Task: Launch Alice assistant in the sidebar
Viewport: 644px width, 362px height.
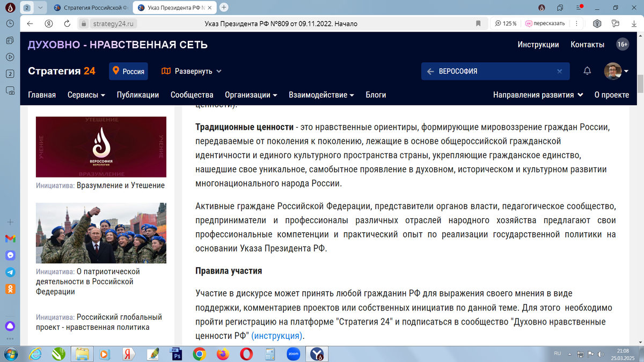Action: pos(10,326)
